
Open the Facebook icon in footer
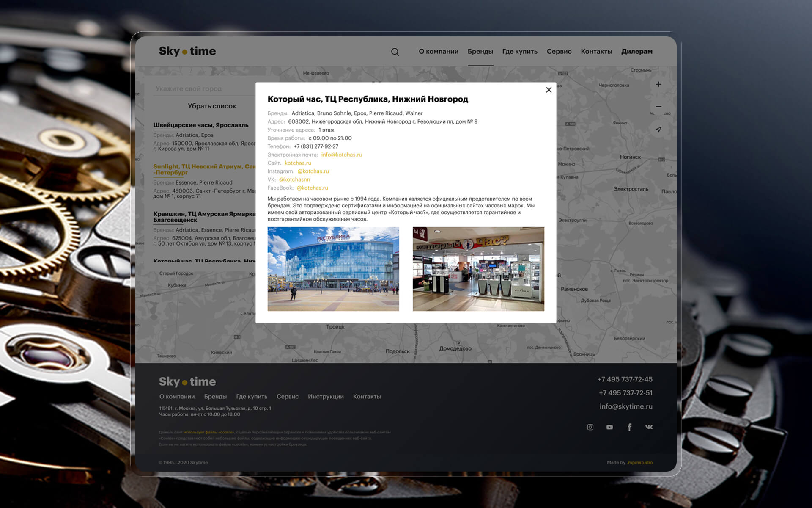(x=629, y=427)
